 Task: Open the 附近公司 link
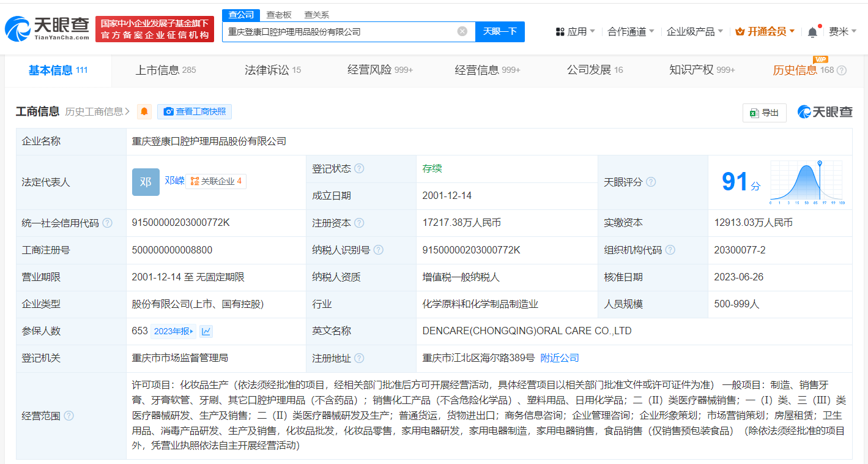(x=559, y=358)
